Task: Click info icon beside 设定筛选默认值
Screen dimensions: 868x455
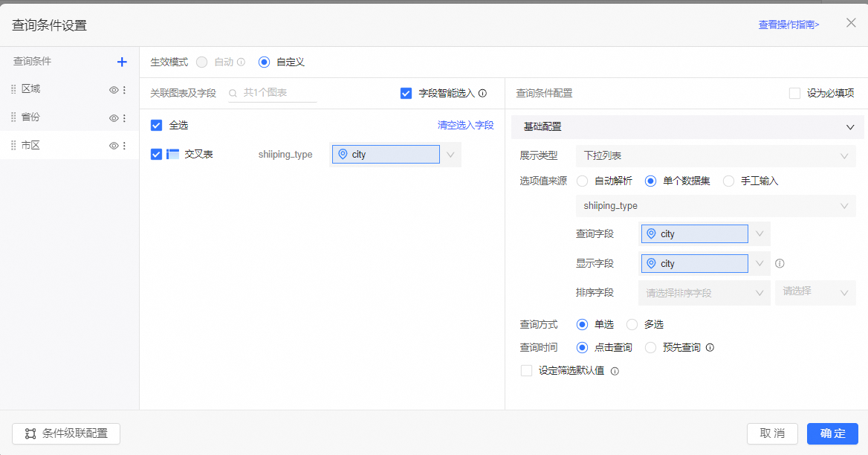Action: pyautogui.click(x=615, y=371)
